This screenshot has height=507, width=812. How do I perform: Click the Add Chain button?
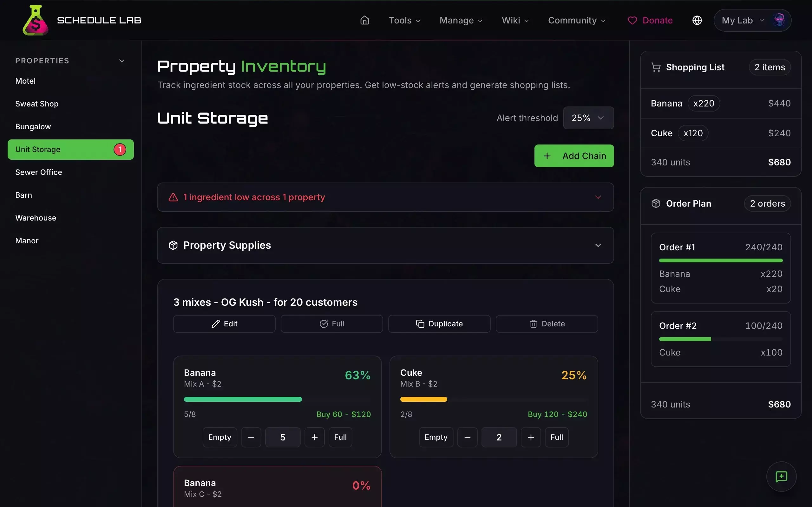click(574, 156)
